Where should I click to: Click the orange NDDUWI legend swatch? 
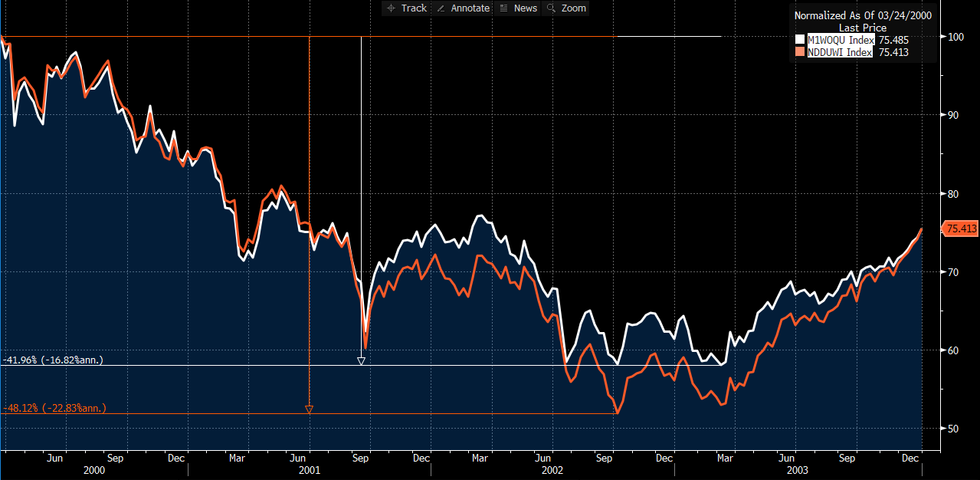801,52
